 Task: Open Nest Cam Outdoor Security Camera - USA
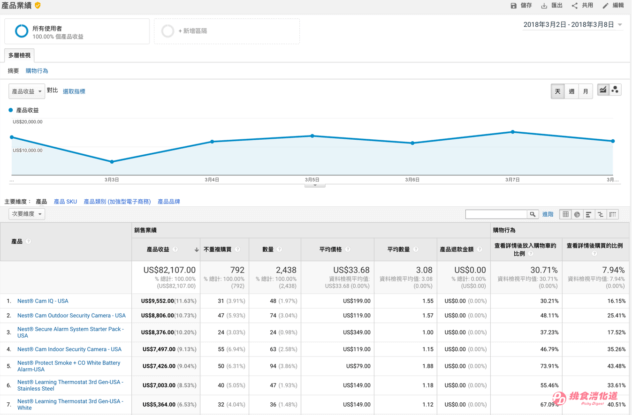coord(71,315)
